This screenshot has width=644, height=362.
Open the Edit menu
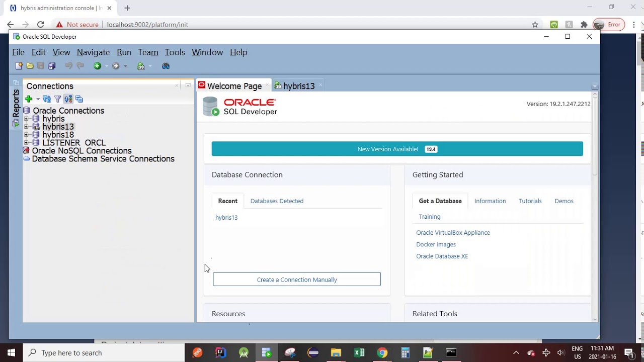[x=38, y=52]
